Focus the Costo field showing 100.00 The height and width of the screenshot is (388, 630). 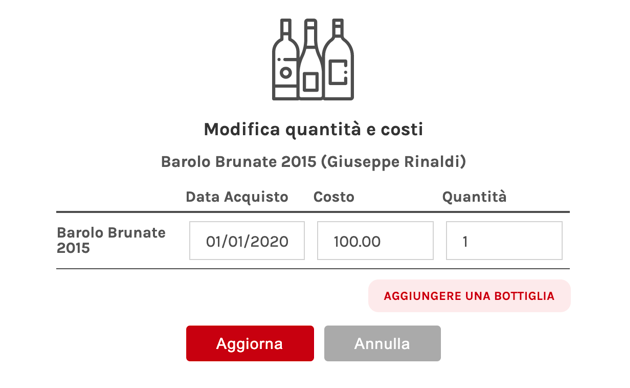[375, 241]
